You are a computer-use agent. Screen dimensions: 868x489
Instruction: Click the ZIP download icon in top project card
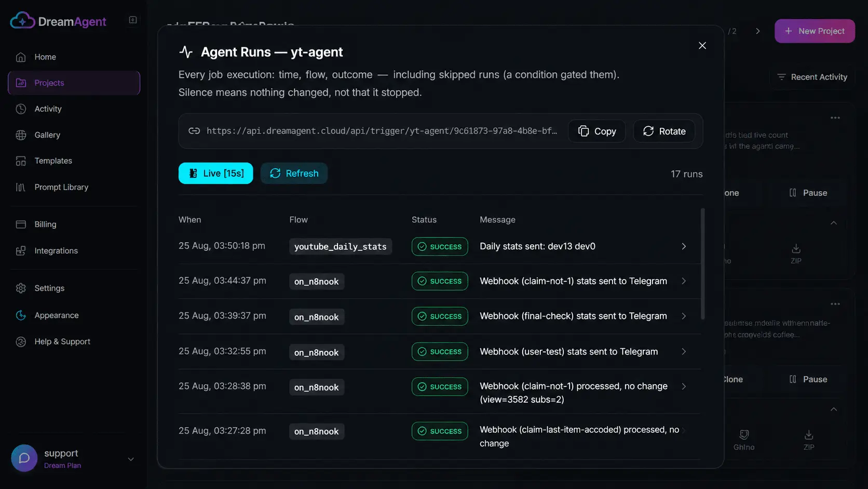tap(796, 248)
